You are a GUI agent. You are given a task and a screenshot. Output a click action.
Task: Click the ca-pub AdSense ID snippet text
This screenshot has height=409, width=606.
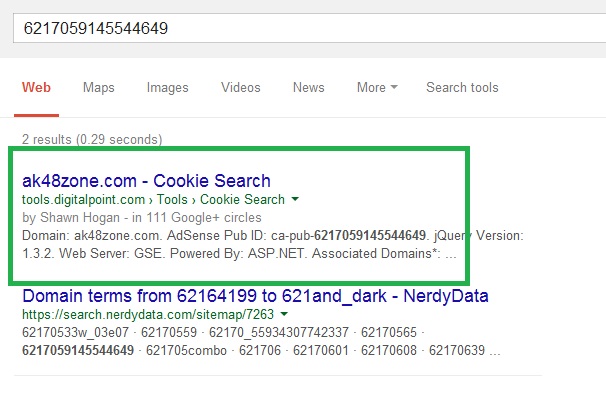[x=350, y=235]
